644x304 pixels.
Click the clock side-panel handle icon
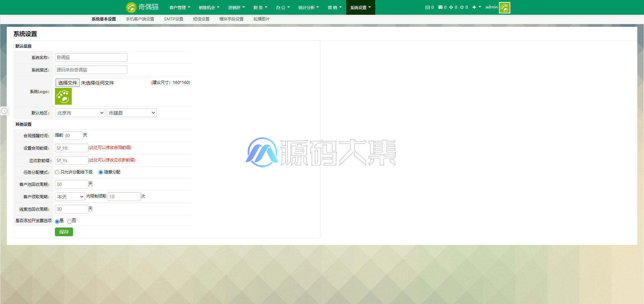click(4, 111)
